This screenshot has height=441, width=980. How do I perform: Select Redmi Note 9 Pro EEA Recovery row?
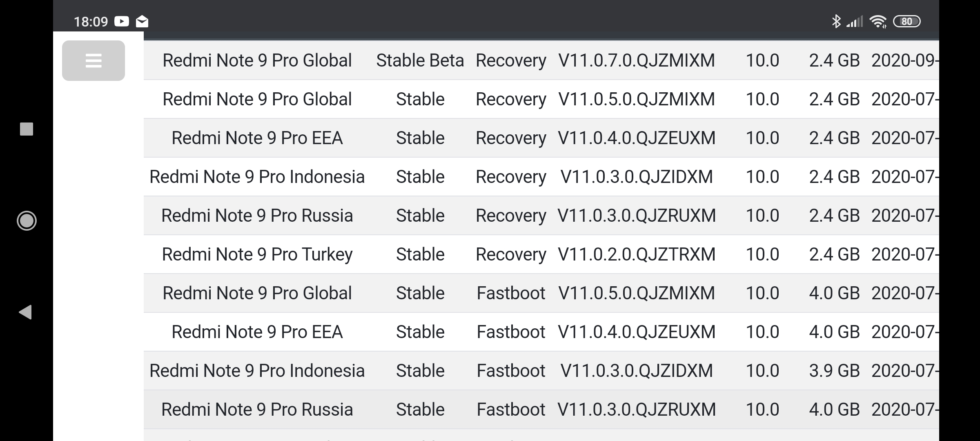pyautogui.click(x=541, y=138)
